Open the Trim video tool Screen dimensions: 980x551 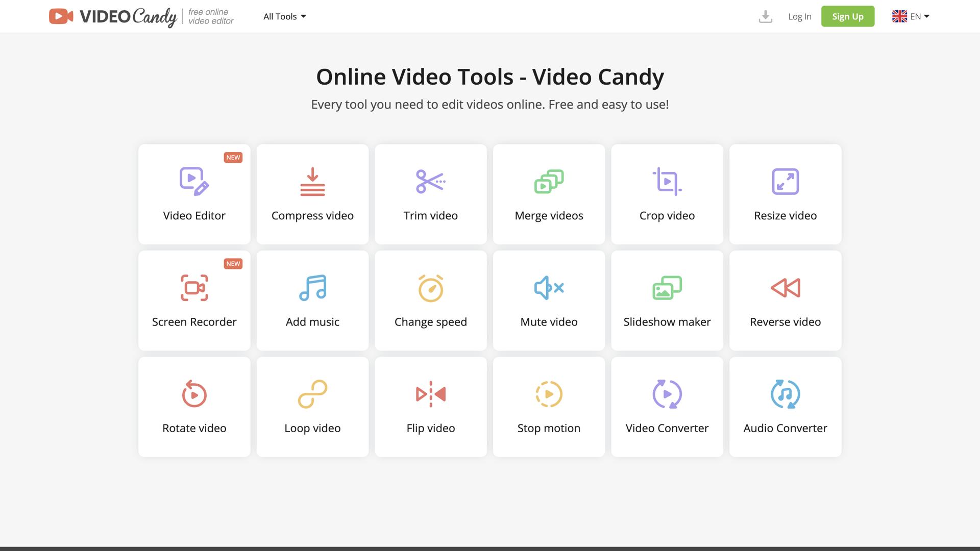point(431,194)
